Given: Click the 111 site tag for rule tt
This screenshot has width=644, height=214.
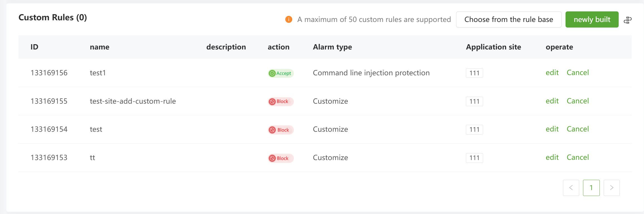Looking at the screenshot, I should click(x=475, y=158).
